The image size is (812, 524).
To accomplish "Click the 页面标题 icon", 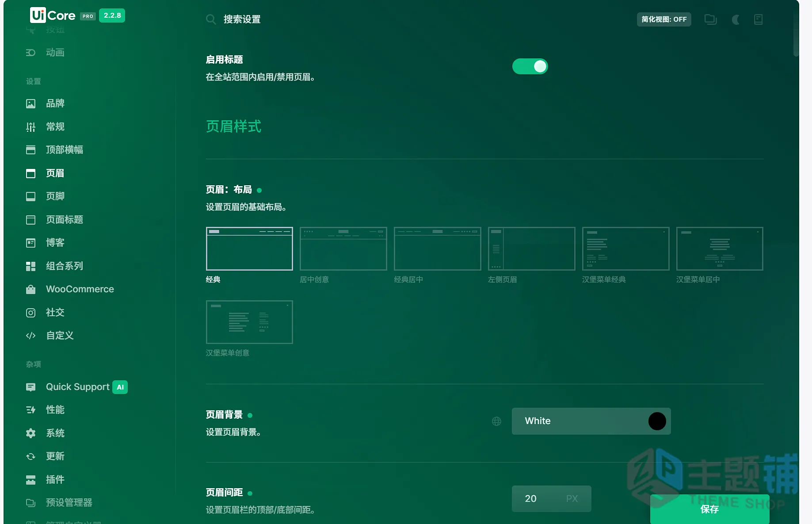I will pyautogui.click(x=30, y=220).
